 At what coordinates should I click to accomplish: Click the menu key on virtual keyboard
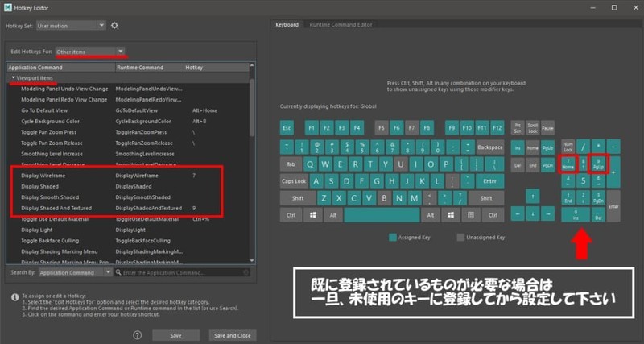pyautogui.click(x=471, y=215)
